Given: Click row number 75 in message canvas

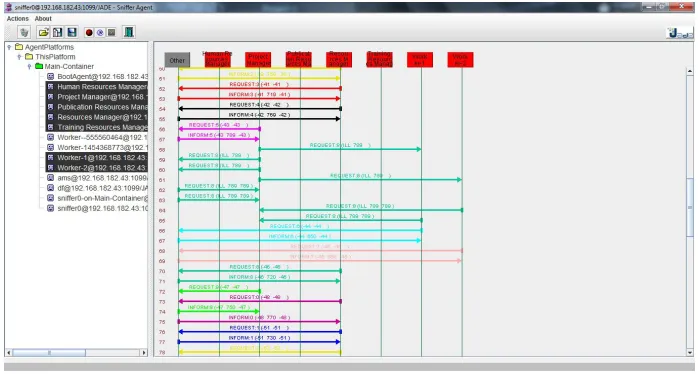Looking at the screenshot, I should pyautogui.click(x=162, y=322).
